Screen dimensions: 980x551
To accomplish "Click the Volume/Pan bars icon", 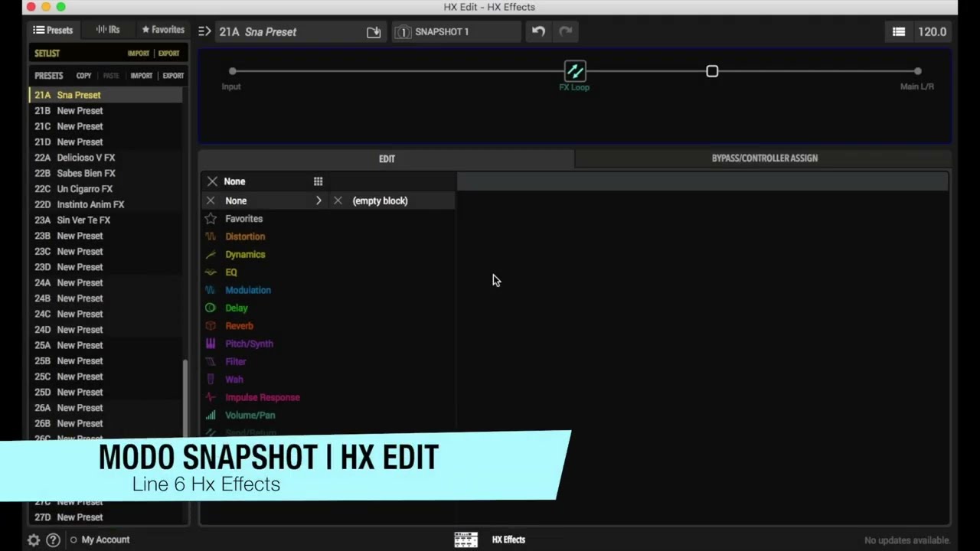I will pyautogui.click(x=211, y=415).
